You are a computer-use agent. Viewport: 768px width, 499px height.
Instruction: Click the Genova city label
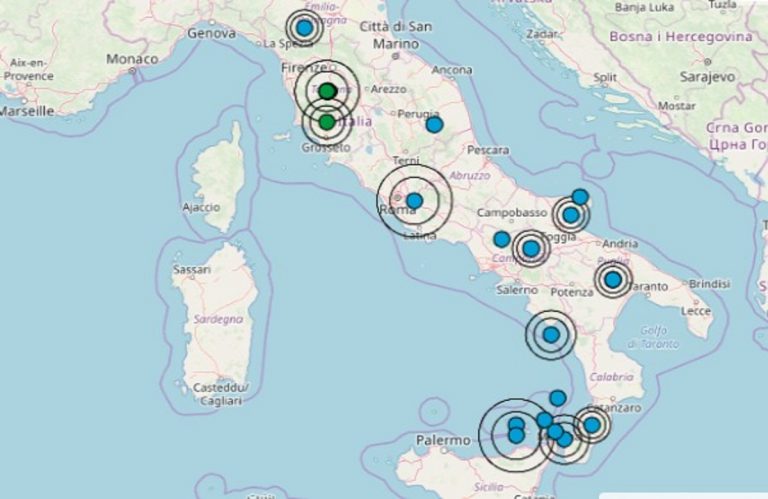[212, 33]
